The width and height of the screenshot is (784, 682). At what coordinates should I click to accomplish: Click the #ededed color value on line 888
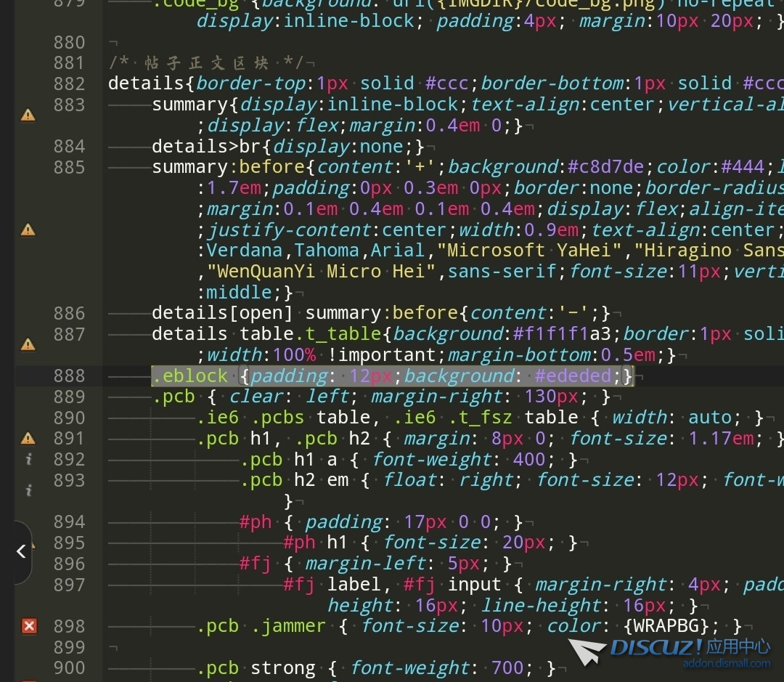573,376
